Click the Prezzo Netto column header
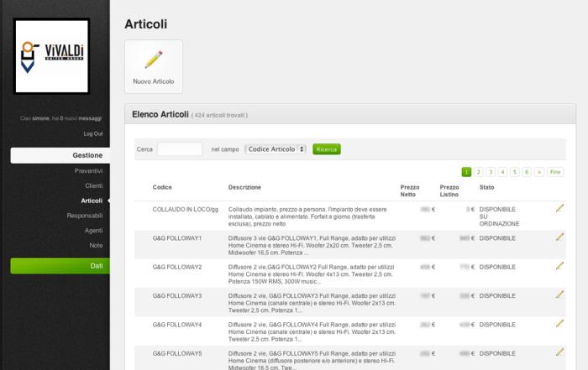This screenshot has width=588, height=370. point(410,190)
